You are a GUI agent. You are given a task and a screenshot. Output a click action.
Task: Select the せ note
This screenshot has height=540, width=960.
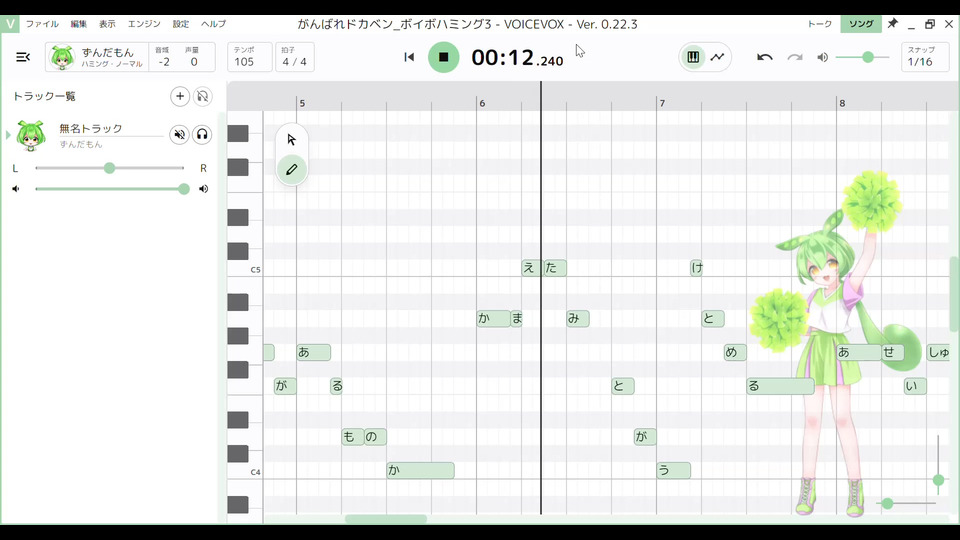893,352
